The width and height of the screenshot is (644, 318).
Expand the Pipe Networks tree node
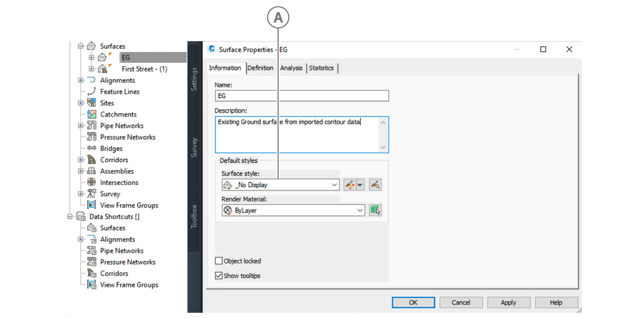click(80, 126)
